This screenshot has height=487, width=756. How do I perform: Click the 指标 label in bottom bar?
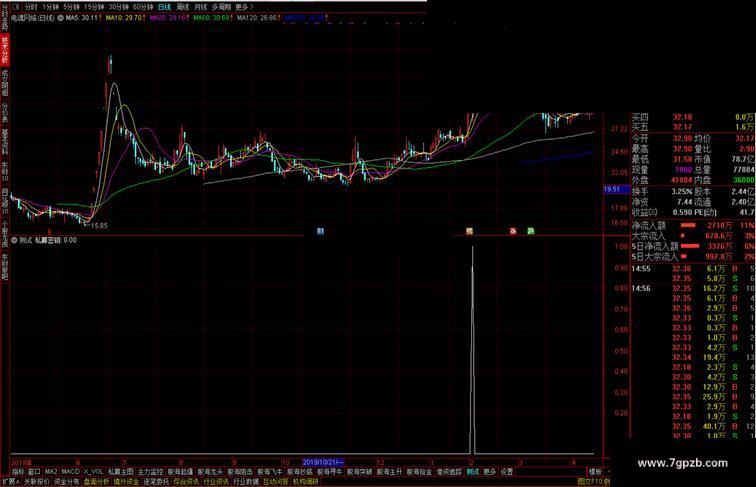coord(17,472)
